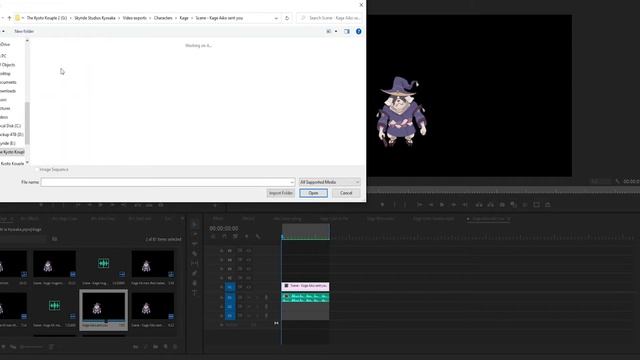640x360 pixels.
Task: Select the Razor tool
Action: pos(195,253)
